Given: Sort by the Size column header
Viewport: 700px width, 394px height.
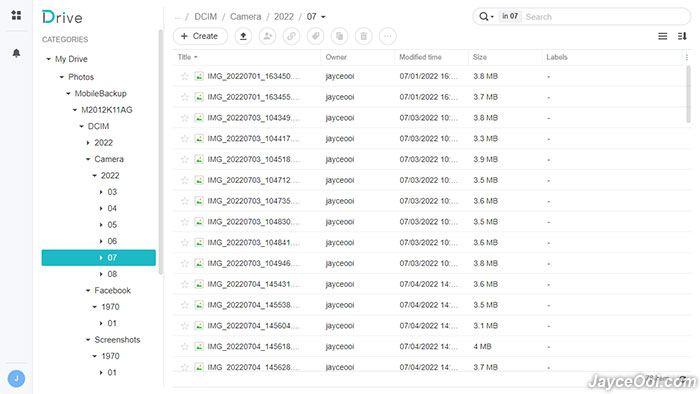Looking at the screenshot, I should pyautogui.click(x=480, y=57).
